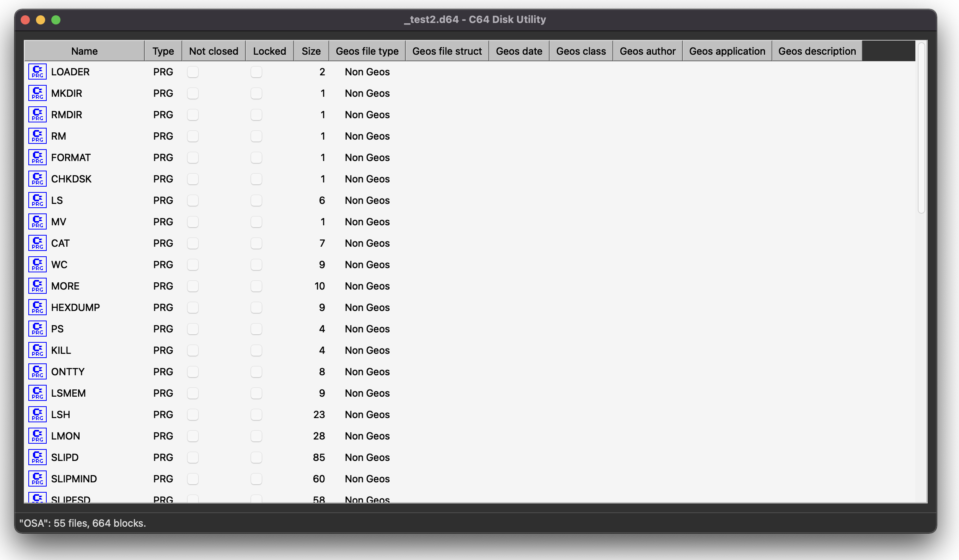This screenshot has height=560, width=959.
Task: Select the SLIPMIND file row name
Action: pyautogui.click(x=74, y=479)
